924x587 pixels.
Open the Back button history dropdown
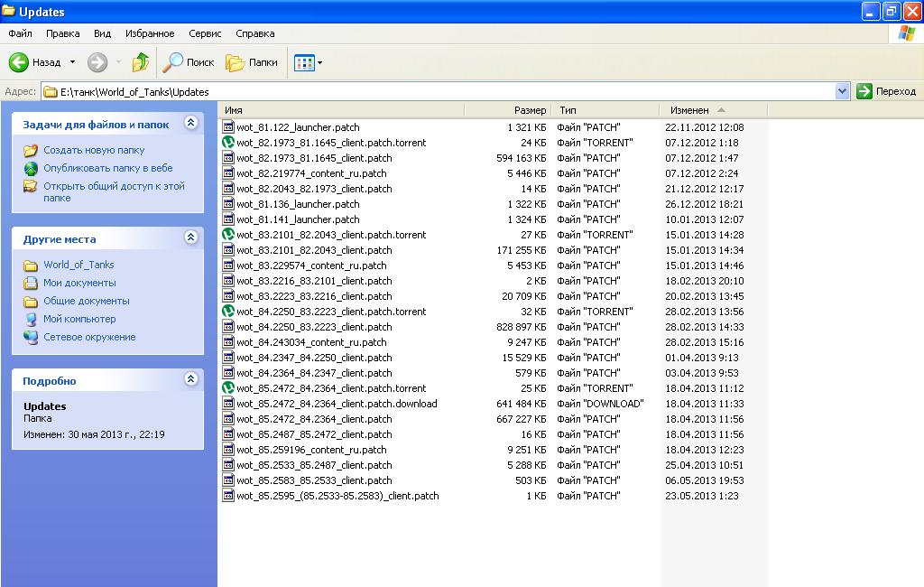(x=72, y=62)
